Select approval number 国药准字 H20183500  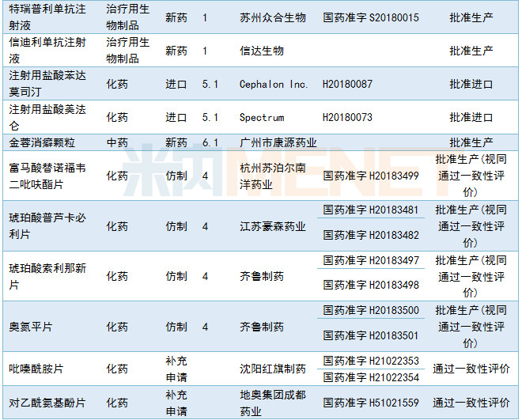point(371,311)
